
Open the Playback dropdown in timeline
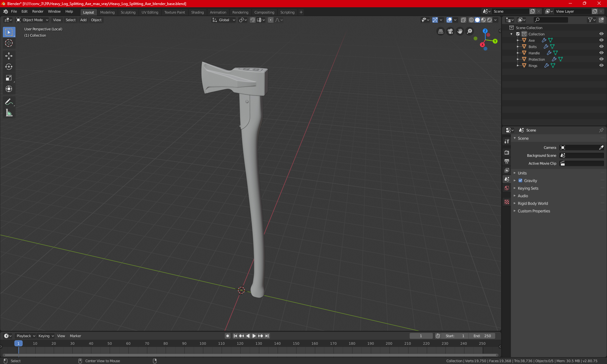click(26, 336)
